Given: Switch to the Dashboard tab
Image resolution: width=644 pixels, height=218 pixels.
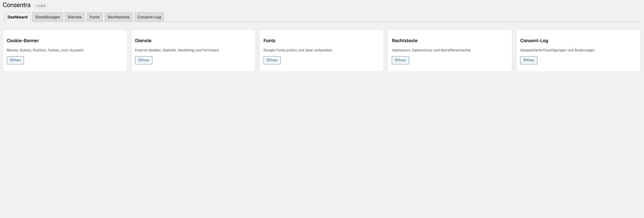Looking at the screenshot, I should tap(17, 17).
